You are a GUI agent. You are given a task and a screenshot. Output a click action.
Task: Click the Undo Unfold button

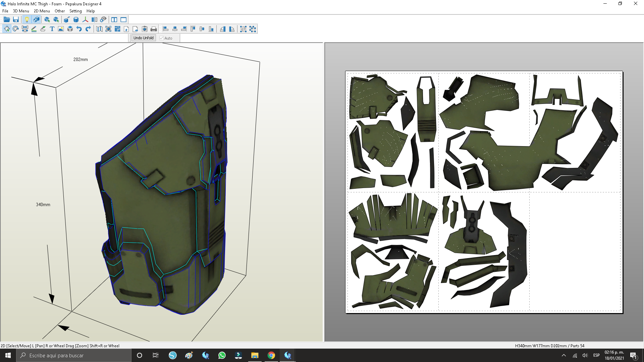point(143,38)
